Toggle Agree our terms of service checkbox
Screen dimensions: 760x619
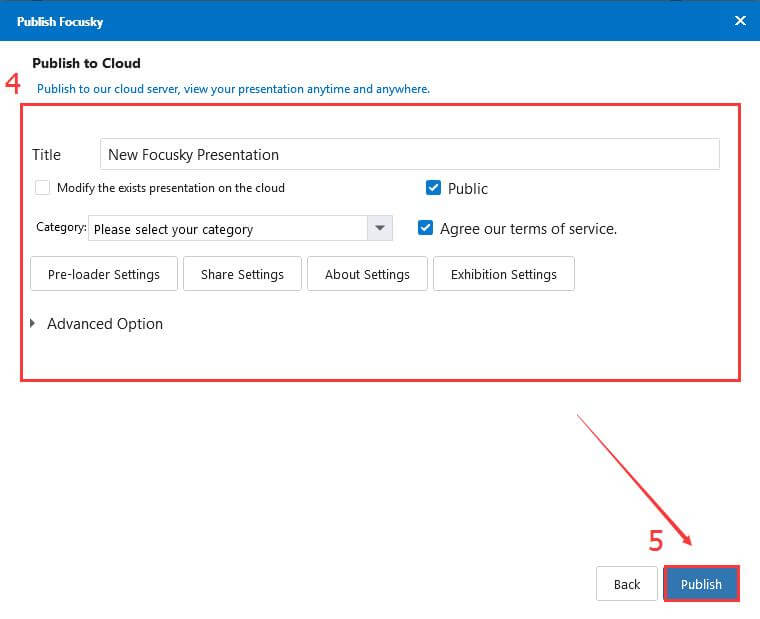(x=426, y=228)
